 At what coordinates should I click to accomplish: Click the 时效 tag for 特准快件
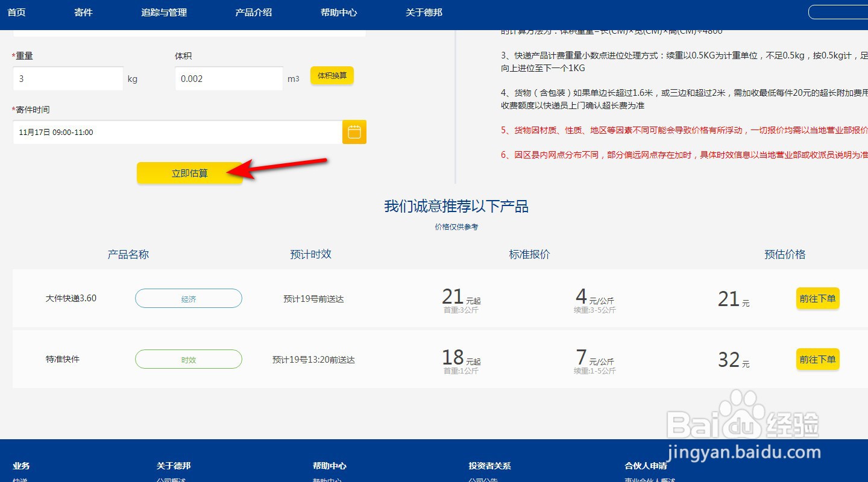coord(188,359)
